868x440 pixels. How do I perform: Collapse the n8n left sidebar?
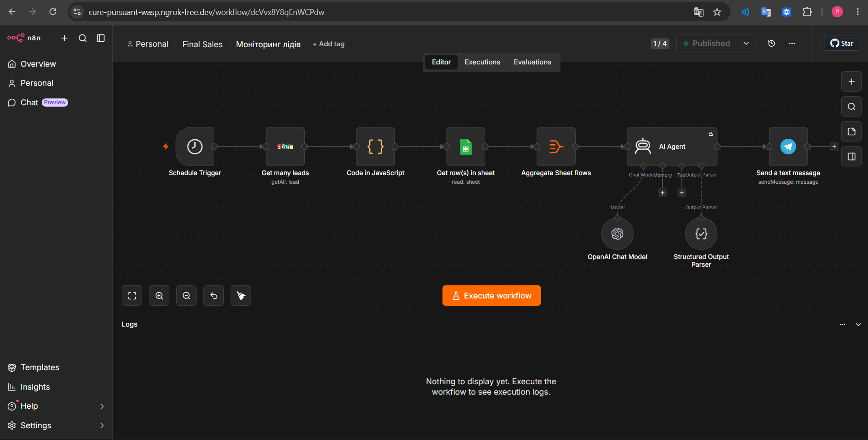pyautogui.click(x=101, y=38)
